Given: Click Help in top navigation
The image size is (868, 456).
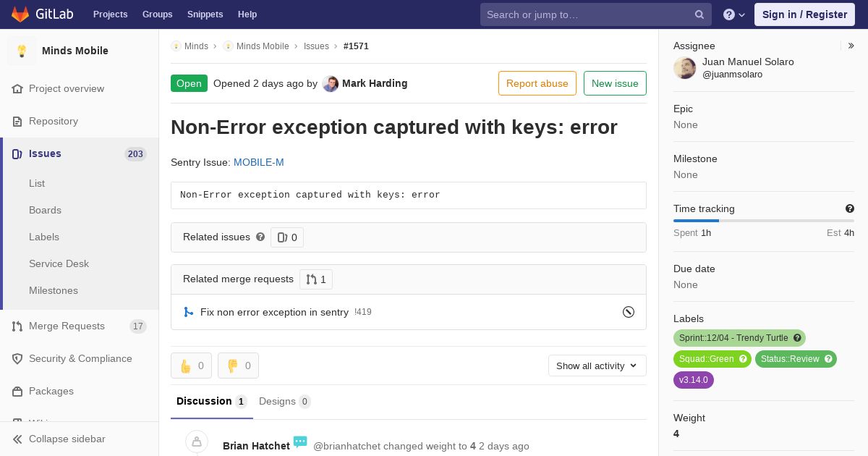Looking at the screenshot, I should click(x=247, y=14).
